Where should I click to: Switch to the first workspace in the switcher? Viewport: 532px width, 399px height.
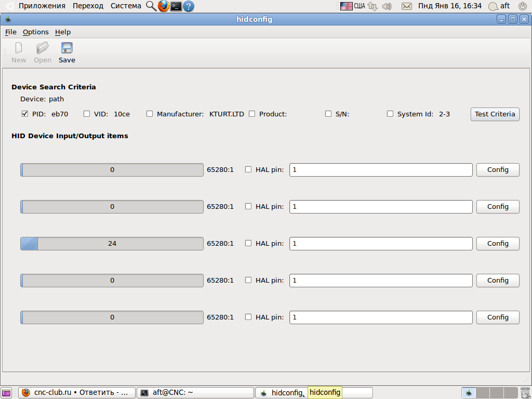tap(469, 393)
